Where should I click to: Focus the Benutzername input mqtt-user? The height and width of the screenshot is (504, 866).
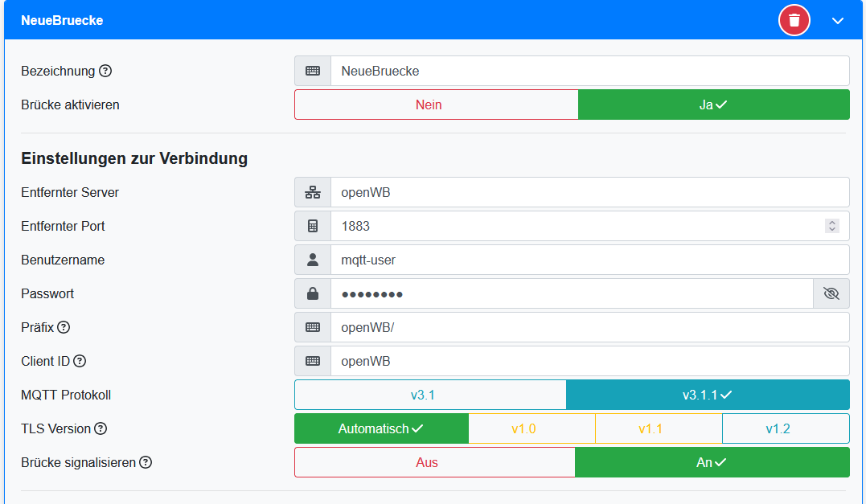[590, 260]
